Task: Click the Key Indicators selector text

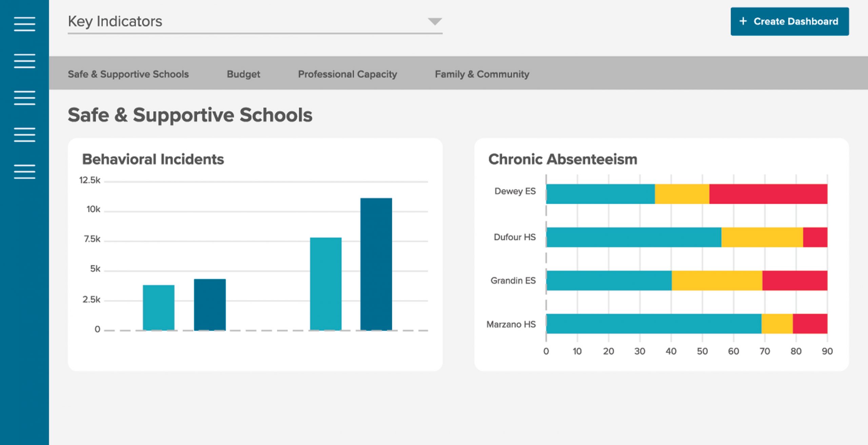Action: [x=115, y=21]
